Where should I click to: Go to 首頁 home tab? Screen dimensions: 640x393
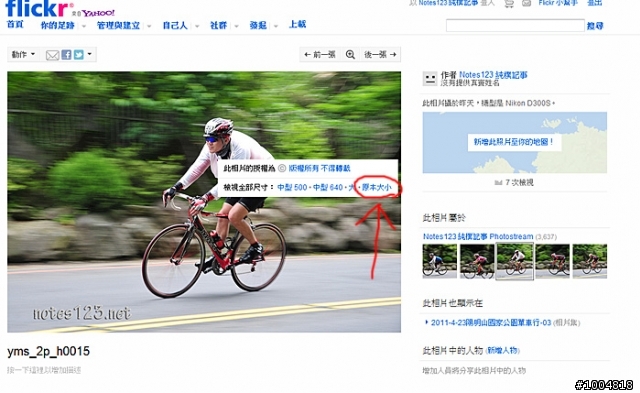click(x=15, y=24)
